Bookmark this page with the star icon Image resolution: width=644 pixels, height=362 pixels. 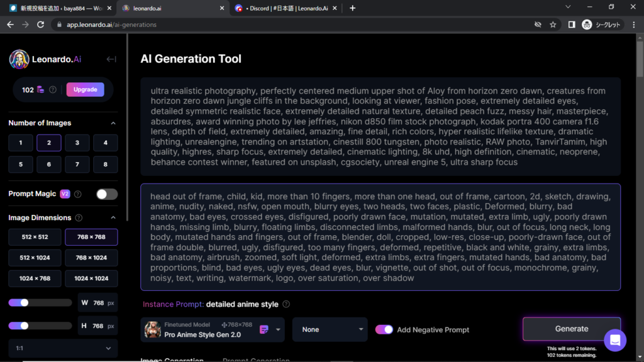(553, 25)
